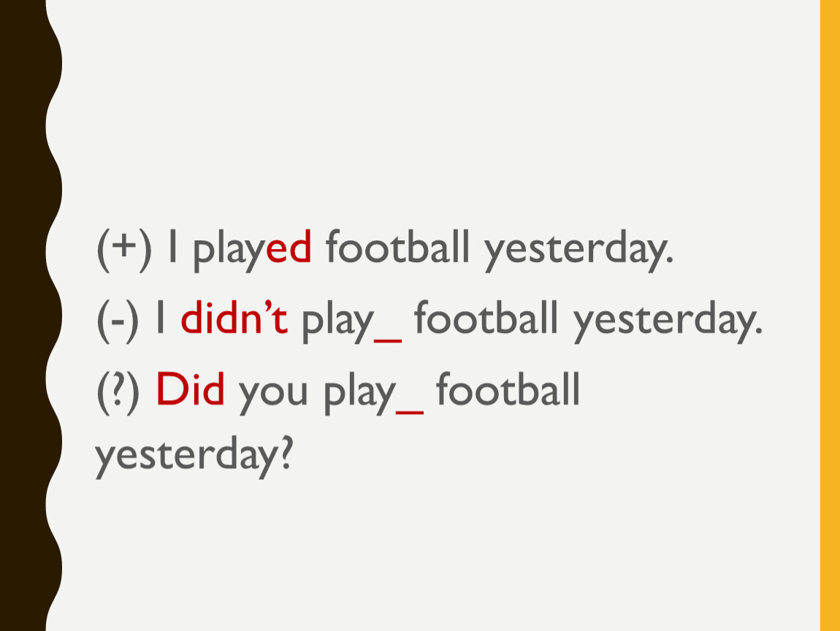Image resolution: width=840 pixels, height=631 pixels.
Task: Click the (-) symbol on the second line
Action: click(118, 321)
